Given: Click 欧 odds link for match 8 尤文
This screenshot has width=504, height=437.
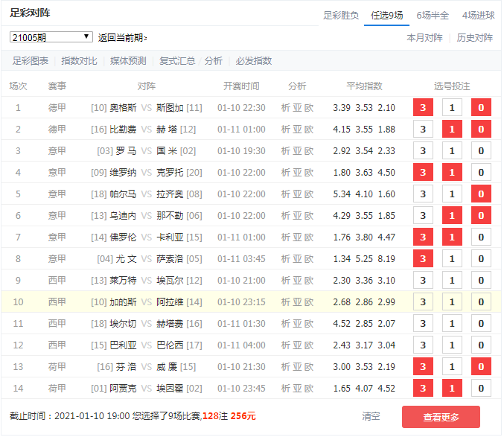Looking at the screenshot, I should (309, 259).
